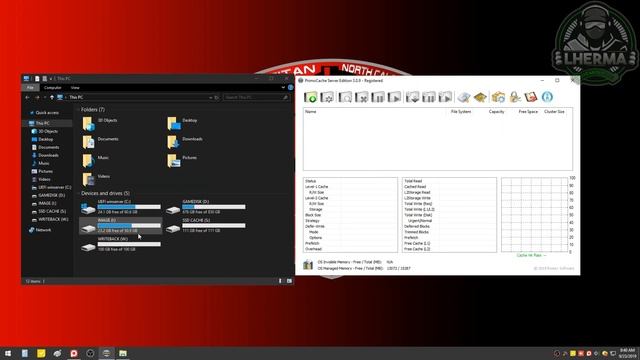Image resolution: width=640 pixels, height=360 pixels.
Task: Click the yellow sticky notes taskbar icon
Action: pos(41,353)
